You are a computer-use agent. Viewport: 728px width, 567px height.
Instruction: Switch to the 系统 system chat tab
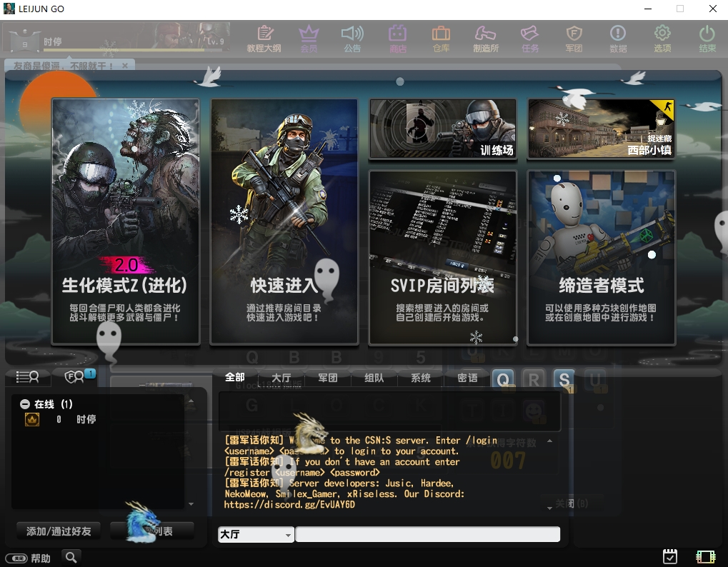420,378
